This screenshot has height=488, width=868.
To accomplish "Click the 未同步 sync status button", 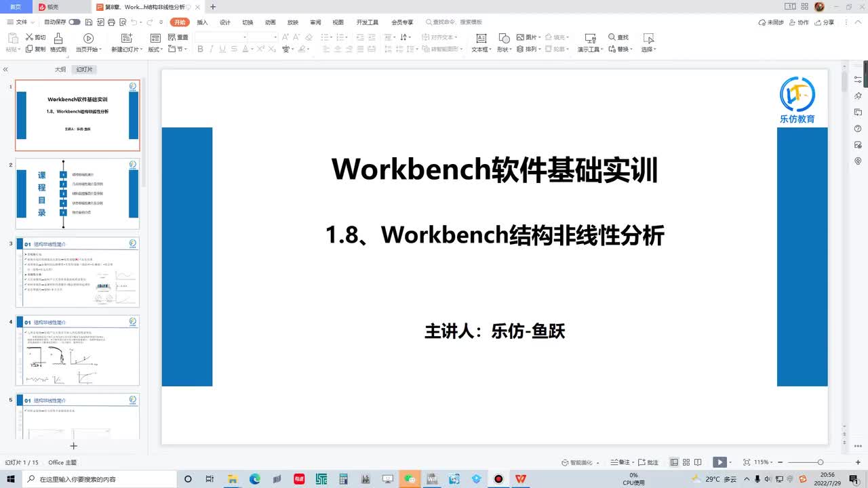I will pos(771,22).
